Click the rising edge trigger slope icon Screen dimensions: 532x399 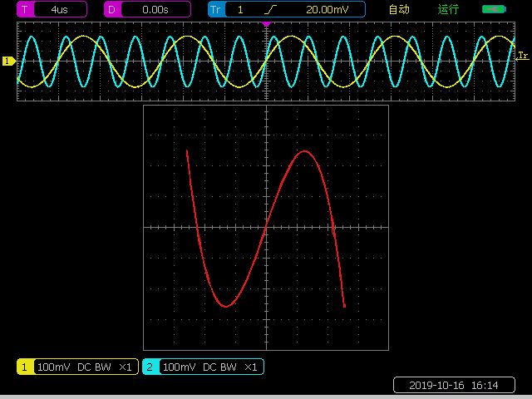[x=270, y=10]
